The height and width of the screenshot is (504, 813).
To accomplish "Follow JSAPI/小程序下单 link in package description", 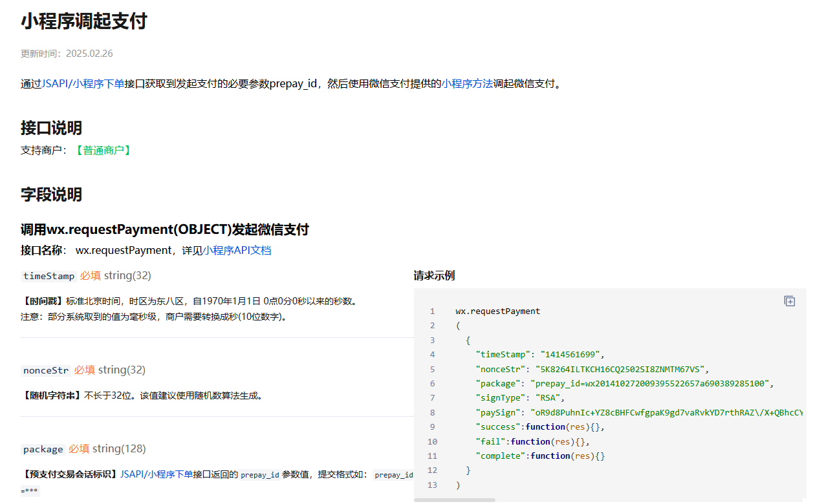I will tap(156, 474).
